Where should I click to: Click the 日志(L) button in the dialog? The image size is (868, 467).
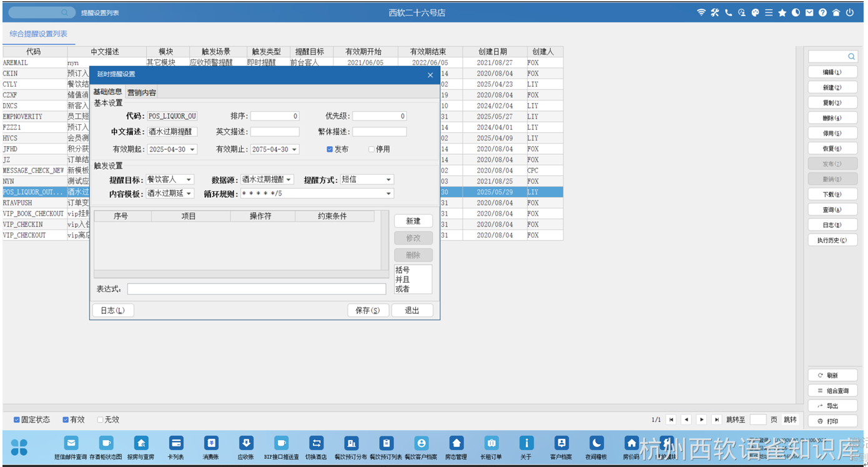[113, 310]
